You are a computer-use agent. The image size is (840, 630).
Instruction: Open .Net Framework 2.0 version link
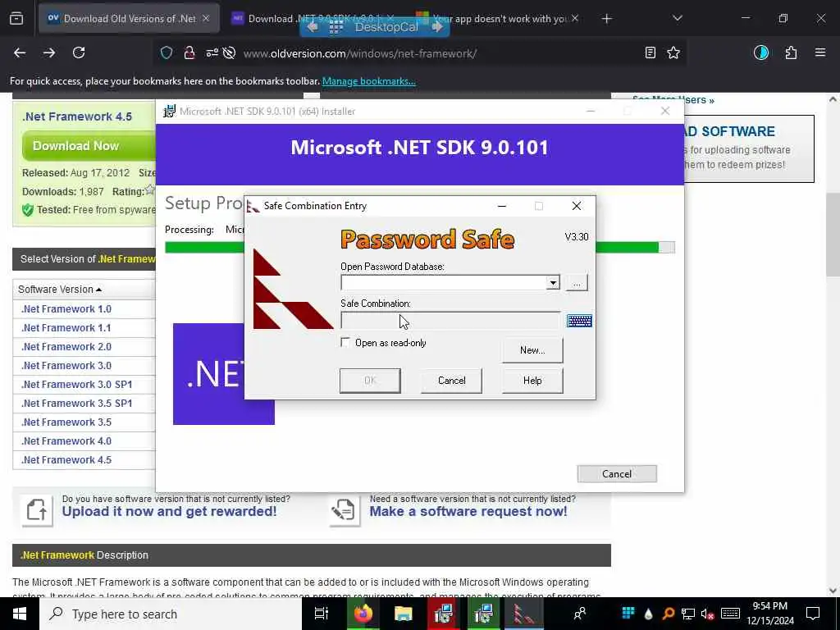coord(66,347)
